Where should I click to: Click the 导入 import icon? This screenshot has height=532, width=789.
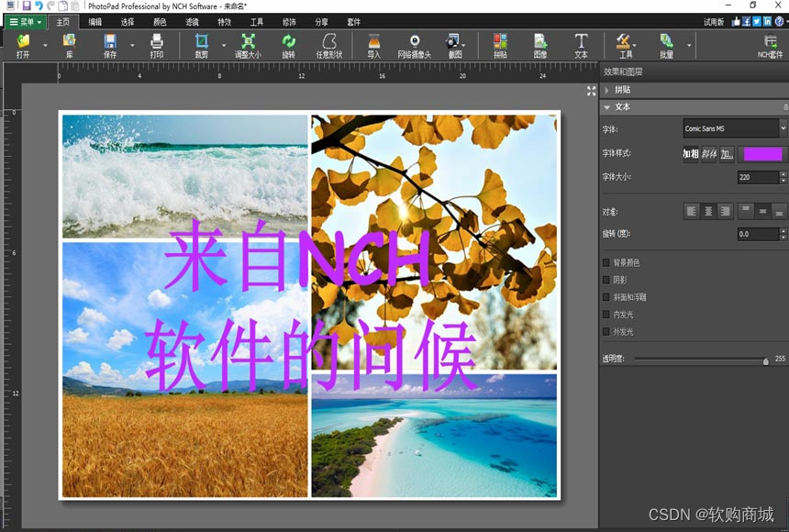374,46
